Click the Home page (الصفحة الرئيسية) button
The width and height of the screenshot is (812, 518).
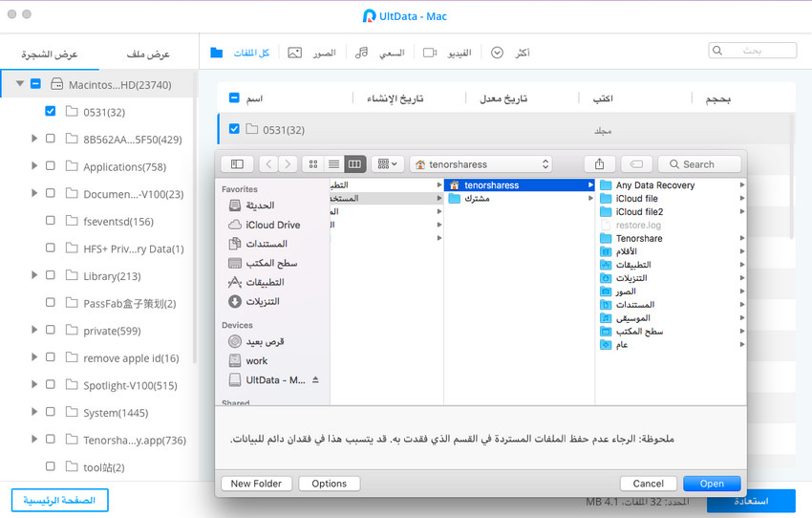59,500
